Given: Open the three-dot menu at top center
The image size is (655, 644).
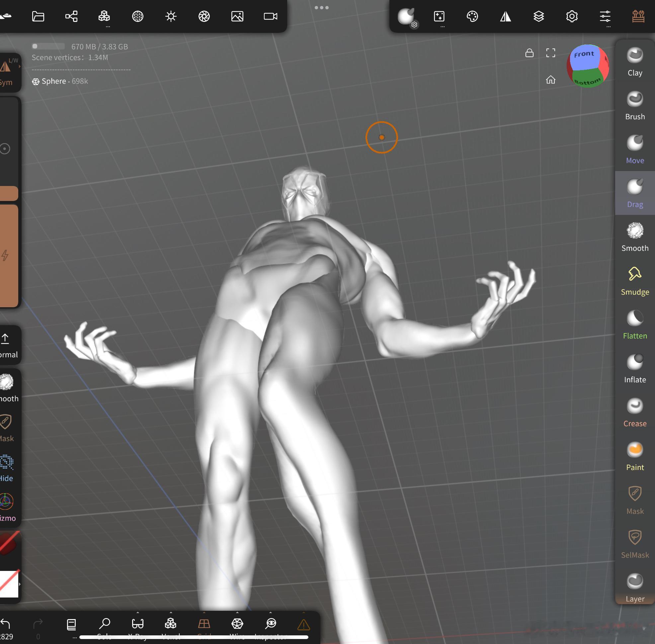Looking at the screenshot, I should point(321,7).
